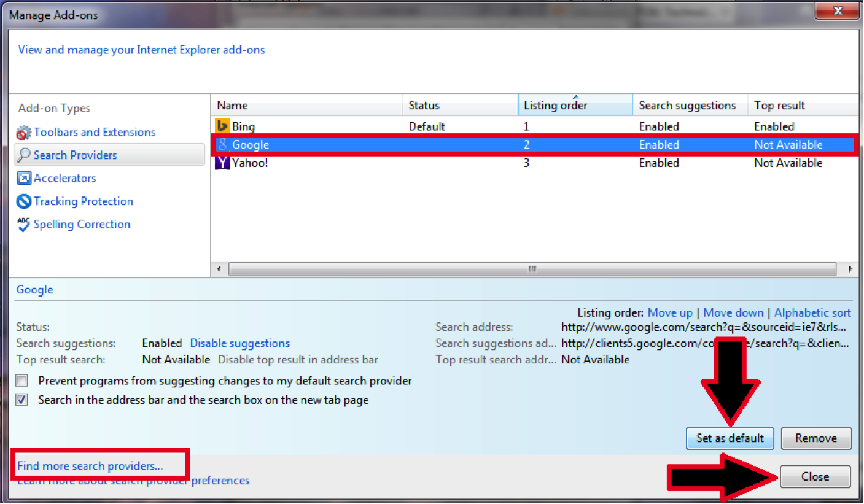
Task: Click Set as default button
Action: [x=730, y=438]
